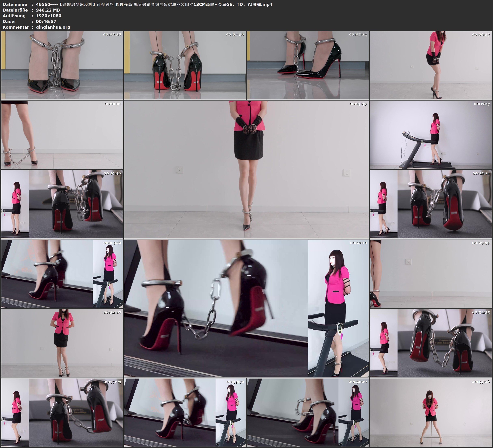Select the thumbnail marked 00:07:24

[x=308, y=65]
